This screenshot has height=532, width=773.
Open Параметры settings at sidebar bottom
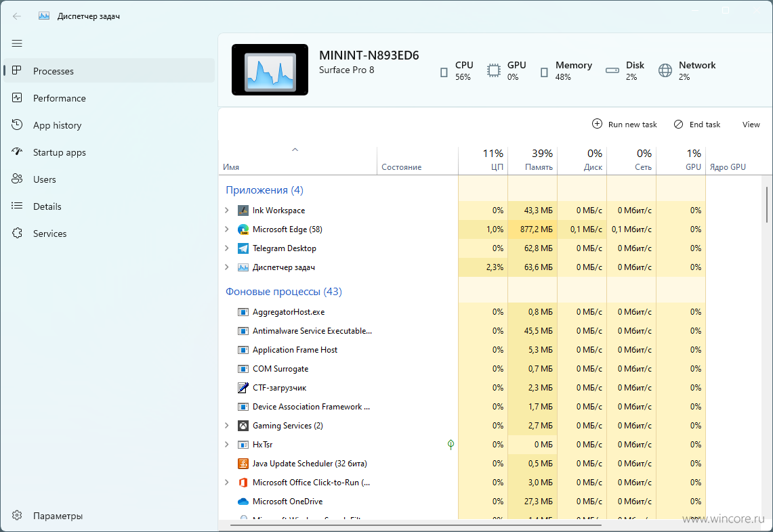[109, 516]
